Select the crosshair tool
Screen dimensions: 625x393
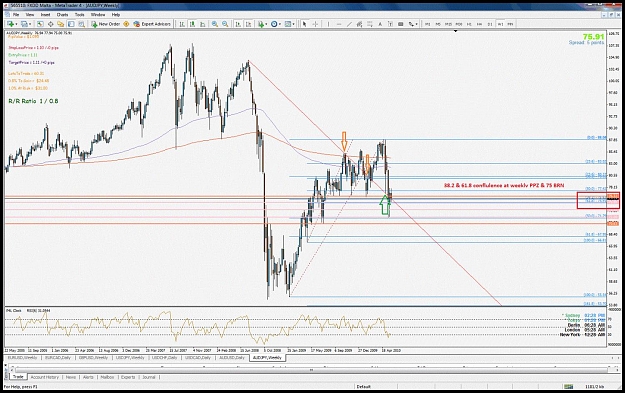click(x=315, y=24)
